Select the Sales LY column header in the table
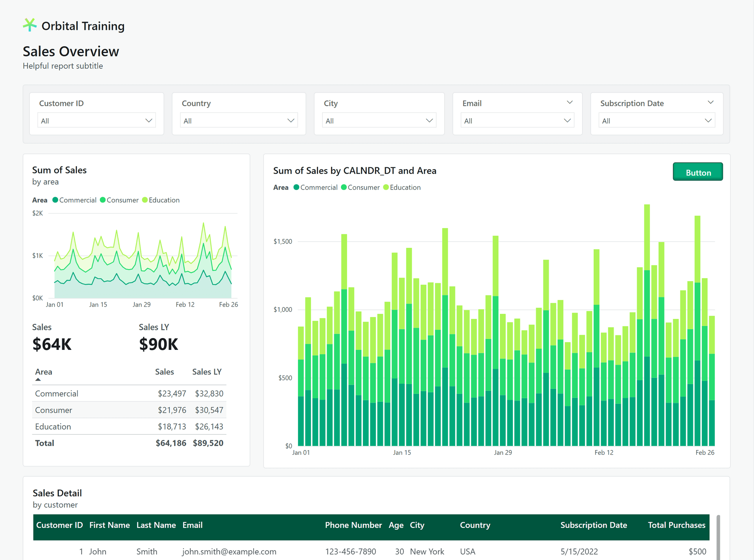 click(x=207, y=372)
